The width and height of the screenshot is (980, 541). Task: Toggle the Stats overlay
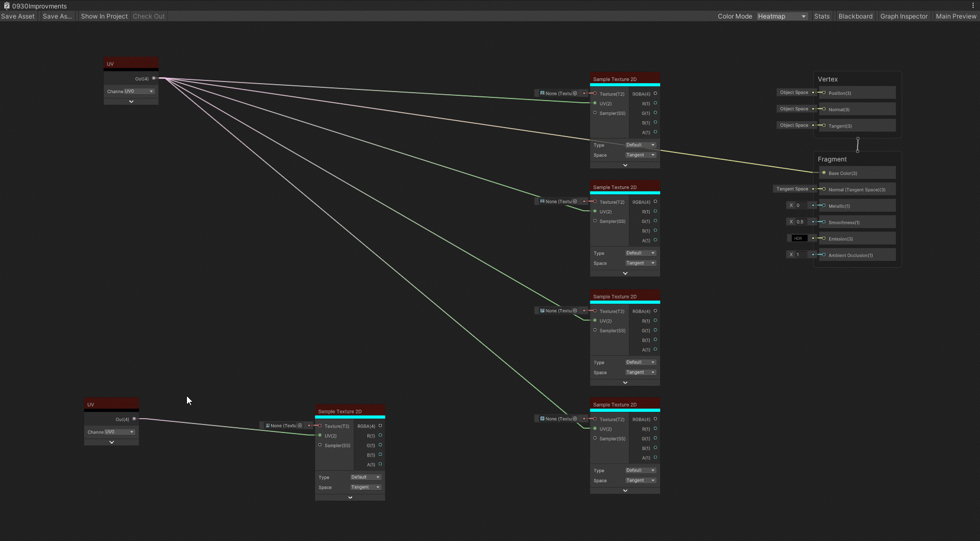coord(822,16)
